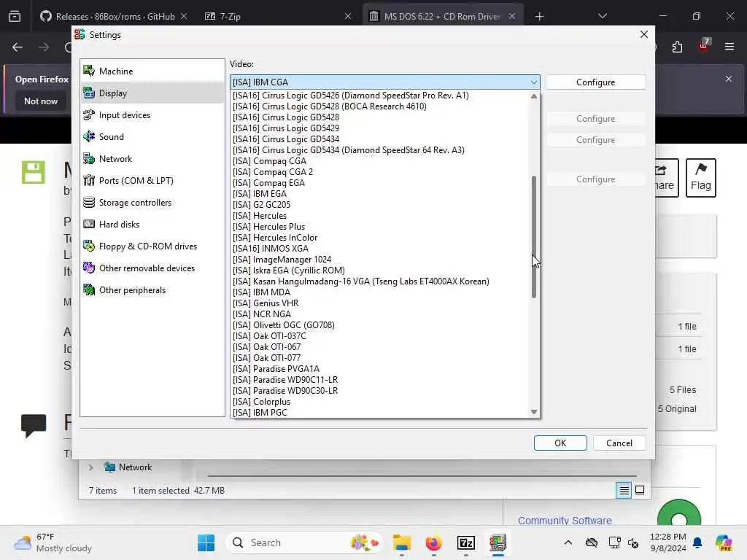
Task: Open Firefox from the taskbar
Action: coord(433,542)
